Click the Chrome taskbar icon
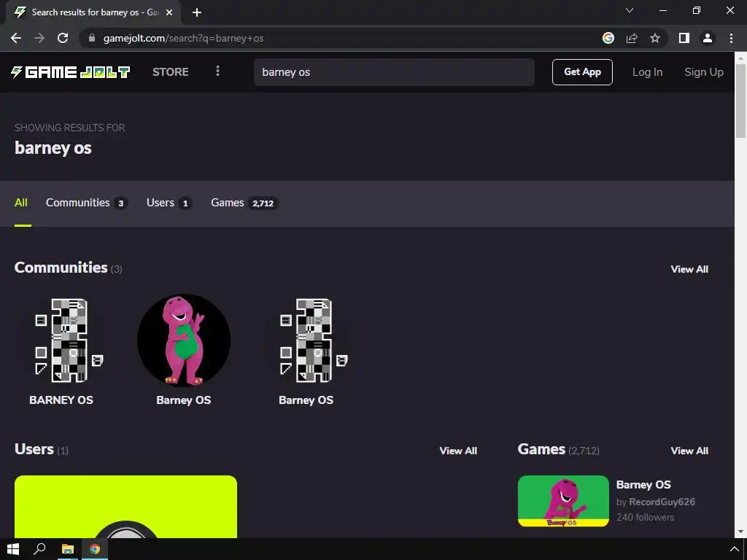Image resolution: width=747 pixels, height=560 pixels. point(95,549)
